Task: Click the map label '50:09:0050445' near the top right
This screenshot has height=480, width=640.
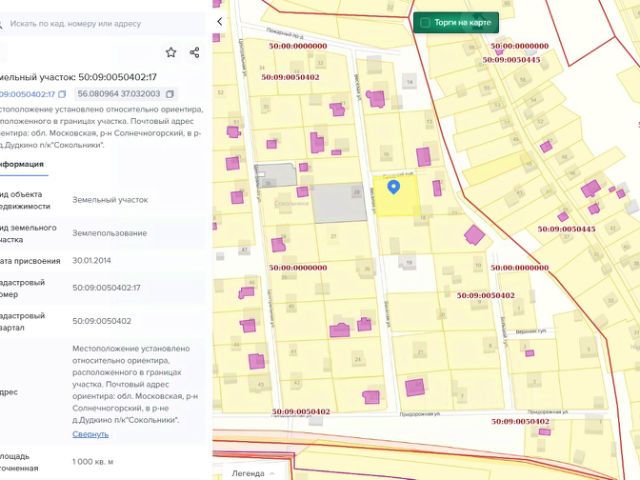Action: [x=511, y=60]
